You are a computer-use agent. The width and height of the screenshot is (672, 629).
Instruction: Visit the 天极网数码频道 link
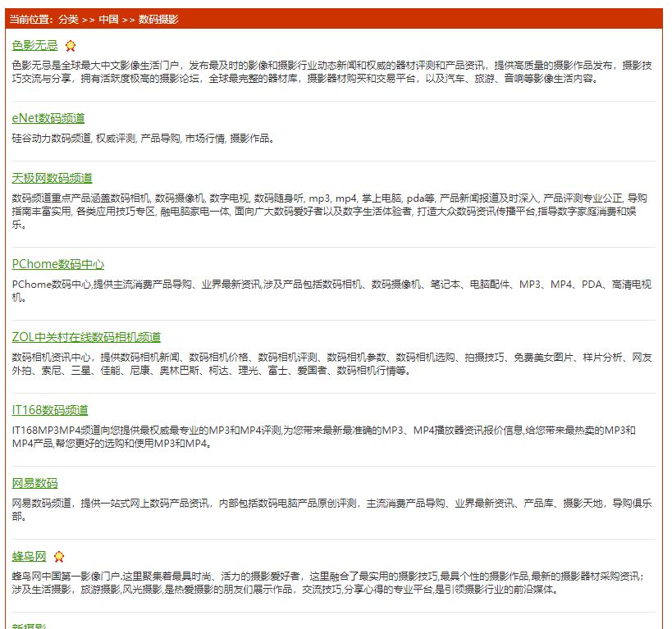point(52,178)
